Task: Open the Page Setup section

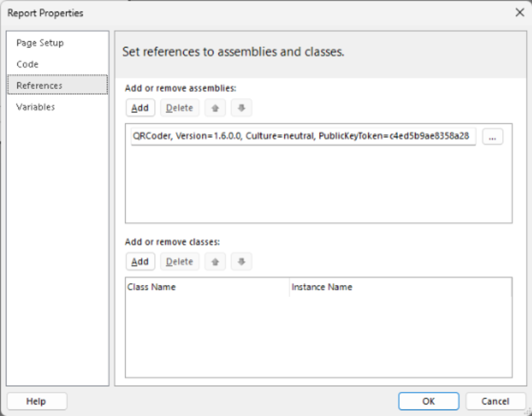Action: click(40, 43)
